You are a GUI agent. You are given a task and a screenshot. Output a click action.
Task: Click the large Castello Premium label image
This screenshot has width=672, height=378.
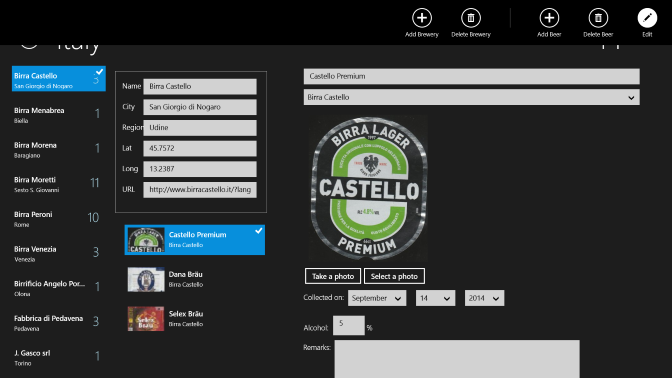[x=368, y=189]
